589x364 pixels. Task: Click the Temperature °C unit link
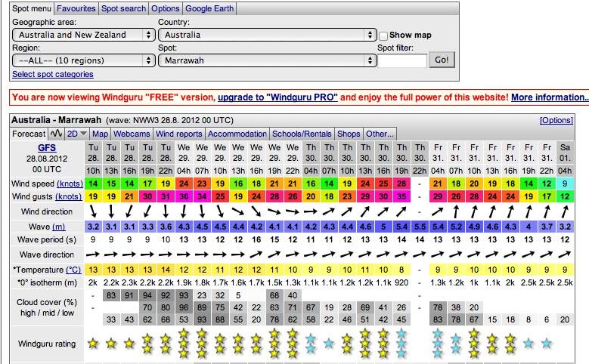74,270
